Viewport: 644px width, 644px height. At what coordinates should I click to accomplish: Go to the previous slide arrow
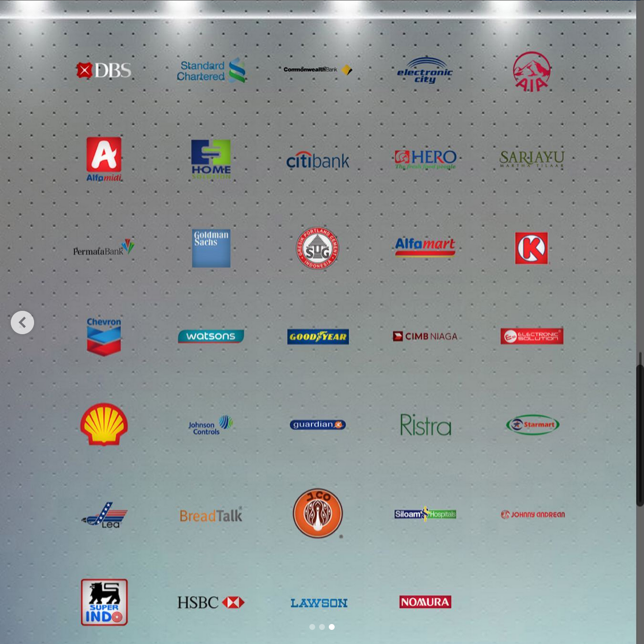point(22,322)
